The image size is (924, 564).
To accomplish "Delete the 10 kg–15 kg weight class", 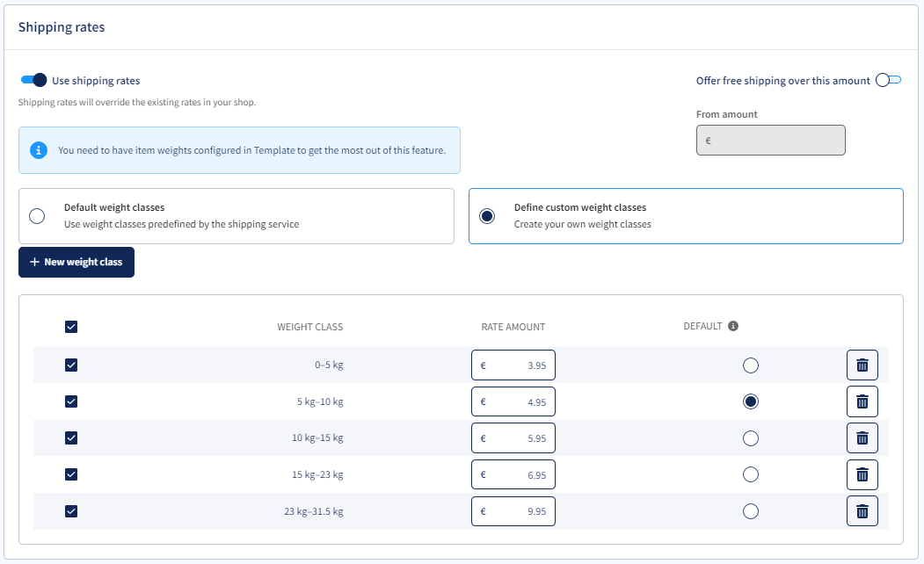I will click(x=862, y=438).
